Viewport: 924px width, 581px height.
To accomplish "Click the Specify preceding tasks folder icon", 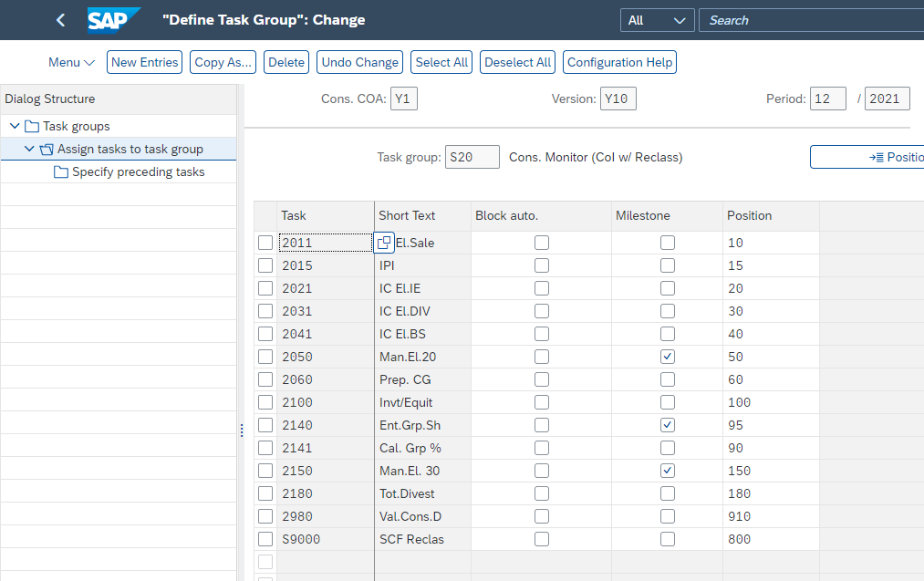I will [x=61, y=172].
